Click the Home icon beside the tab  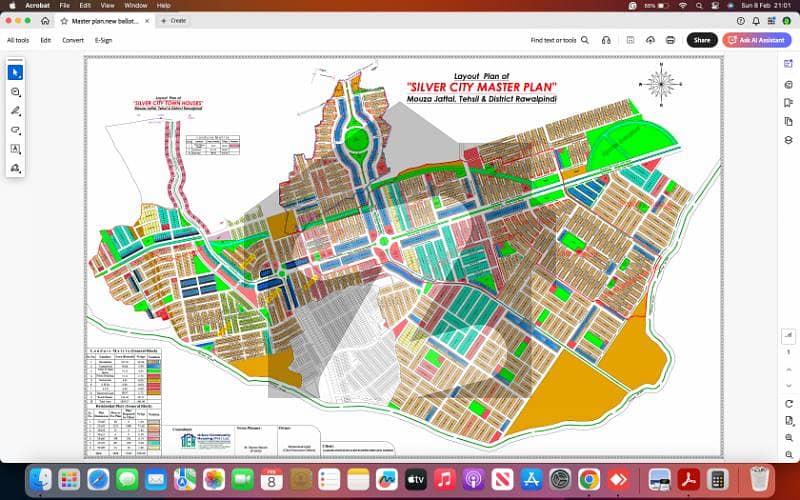click(x=45, y=20)
